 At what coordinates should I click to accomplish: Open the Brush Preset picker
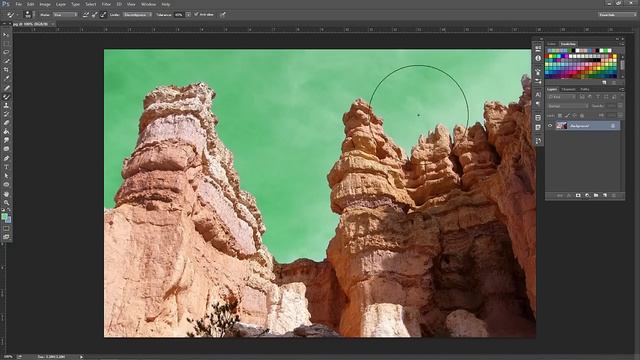27,14
